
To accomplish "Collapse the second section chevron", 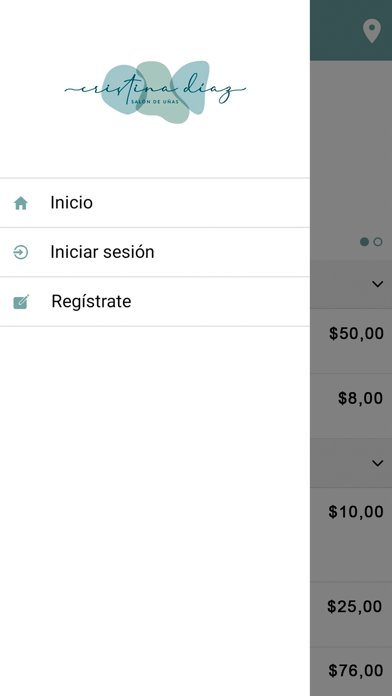I will (377, 463).
